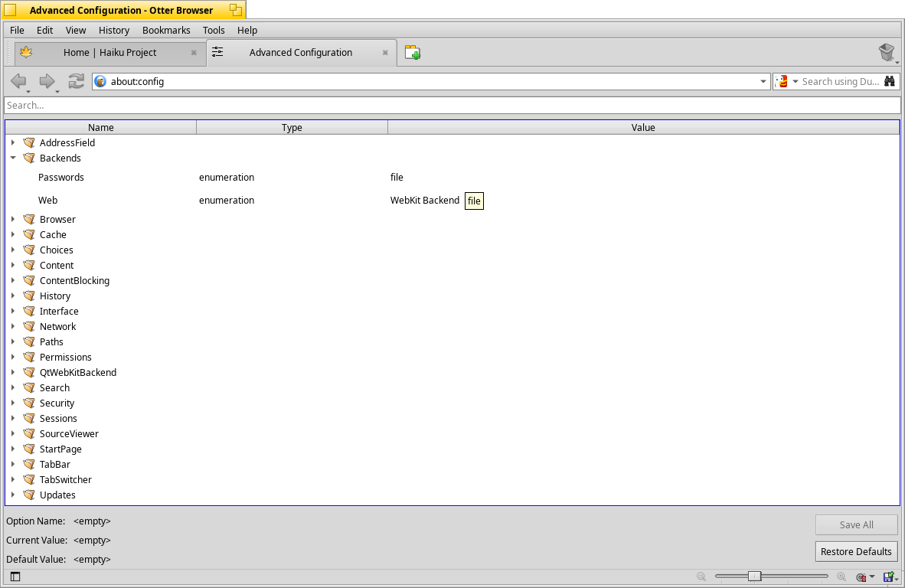Screen dimensions: 905x588
Task: Select the SourceViewer tree item
Action: click(69, 433)
